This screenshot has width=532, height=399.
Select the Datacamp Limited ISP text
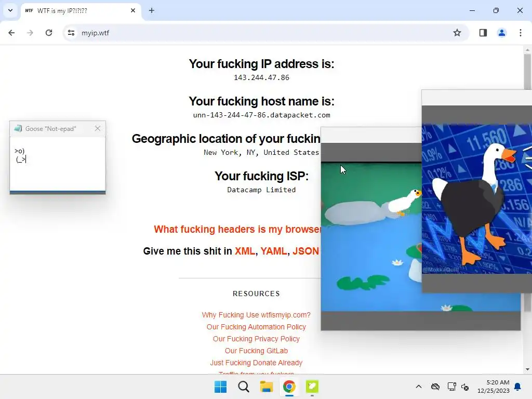click(x=262, y=190)
